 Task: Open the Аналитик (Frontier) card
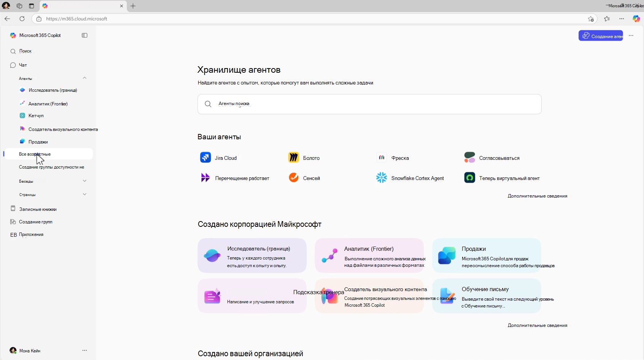tap(369, 255)
